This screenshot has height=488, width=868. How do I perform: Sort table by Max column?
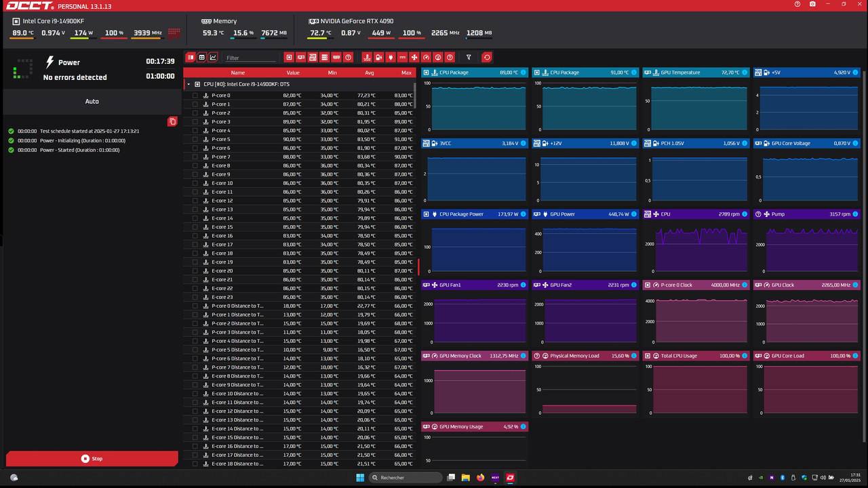[x=406, y=73]
